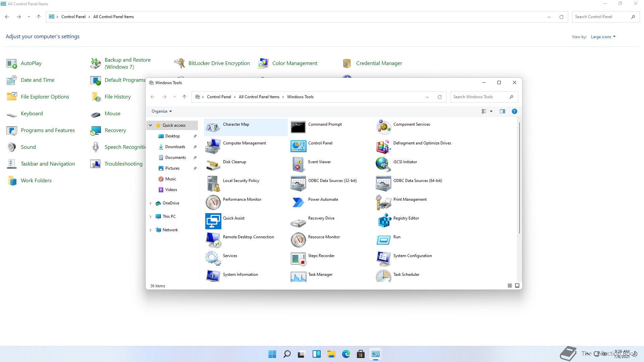Open taskbar Search magnifier icon
This screenshot has height=362, width=644.
tap(287, 354)
